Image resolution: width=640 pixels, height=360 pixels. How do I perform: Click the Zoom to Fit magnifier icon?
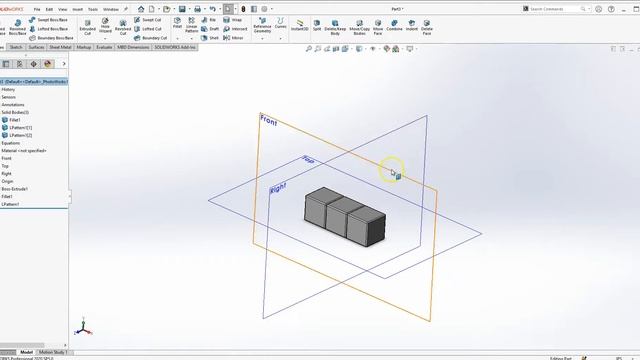[309, 49]
